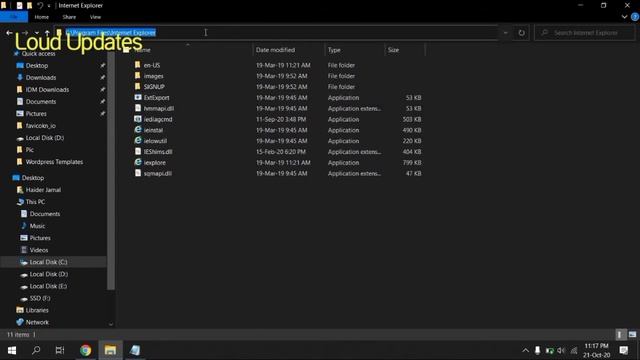Open Quick access in navigation pane

coord(38,53)
